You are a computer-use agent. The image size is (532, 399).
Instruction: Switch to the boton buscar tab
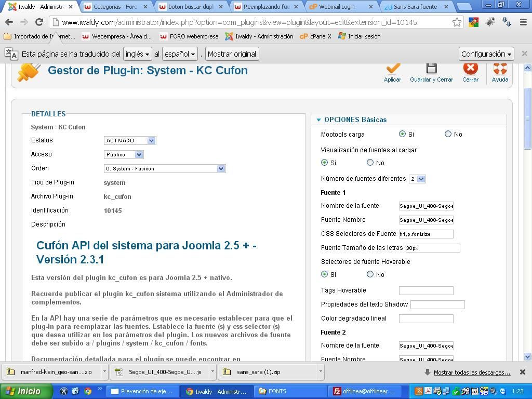pos(191,7)
